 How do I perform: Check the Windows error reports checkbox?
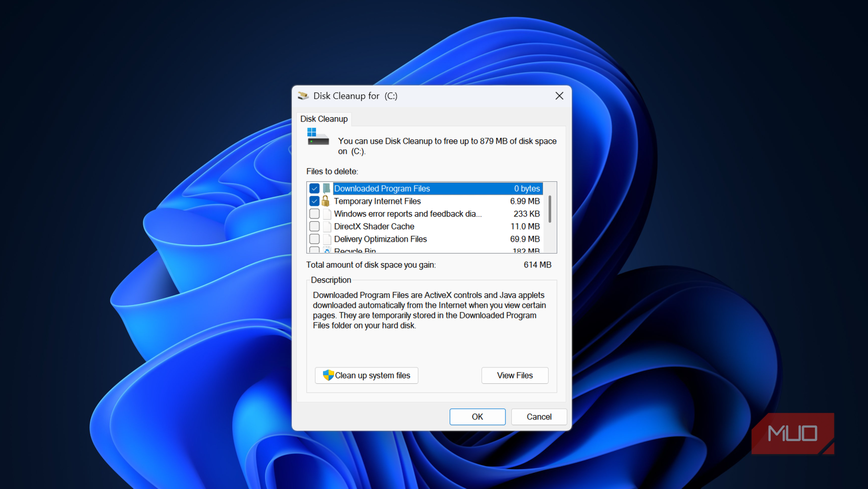click(314, 214)
